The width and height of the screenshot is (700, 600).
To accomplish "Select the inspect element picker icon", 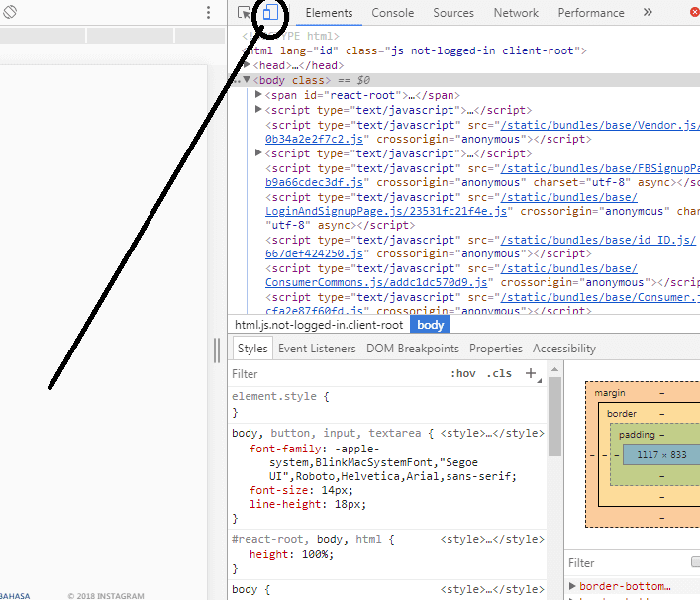I will coord(244,13).
